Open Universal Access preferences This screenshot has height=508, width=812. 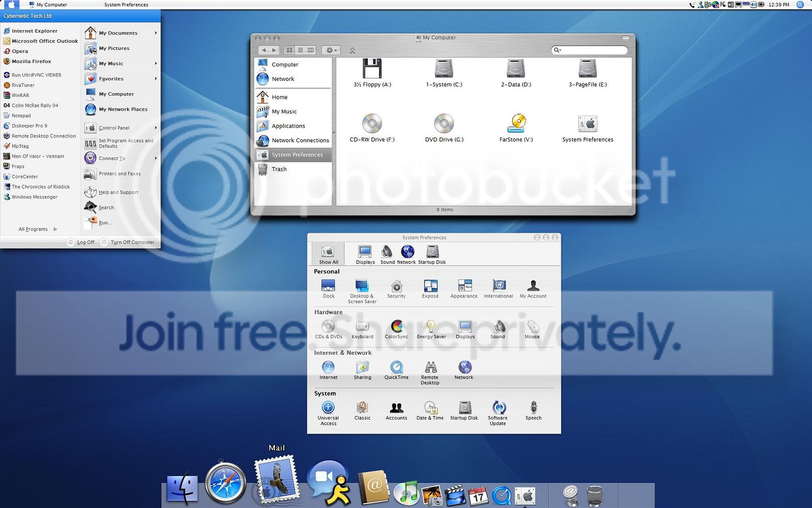[x=328, y=413]
